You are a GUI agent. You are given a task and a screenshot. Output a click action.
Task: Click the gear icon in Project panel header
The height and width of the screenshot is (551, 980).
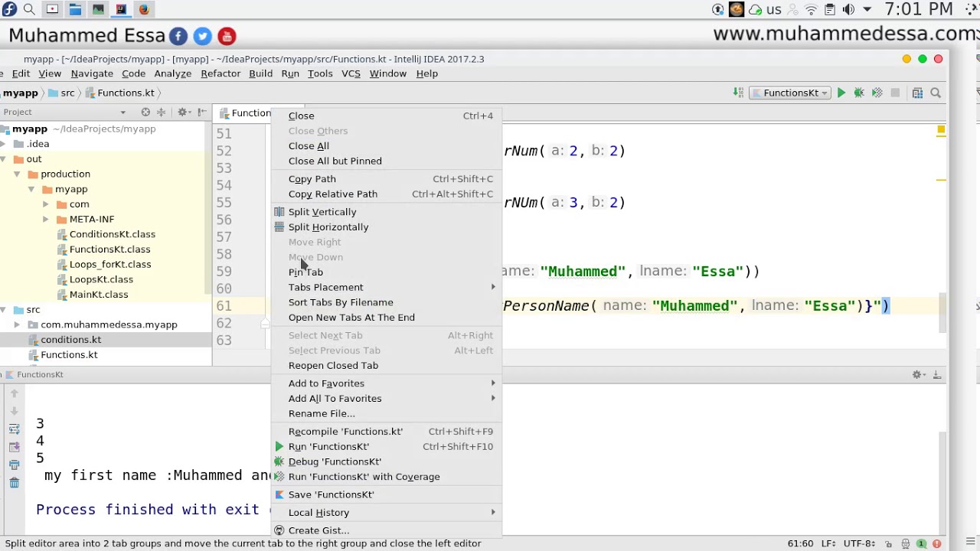[x=183, y=112]
